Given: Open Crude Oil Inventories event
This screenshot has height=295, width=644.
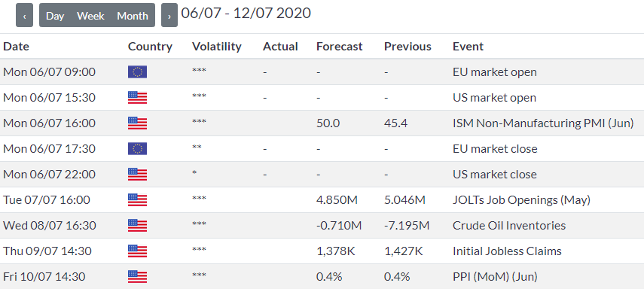Looking at the screenshot, I should [x=509, y=225].
